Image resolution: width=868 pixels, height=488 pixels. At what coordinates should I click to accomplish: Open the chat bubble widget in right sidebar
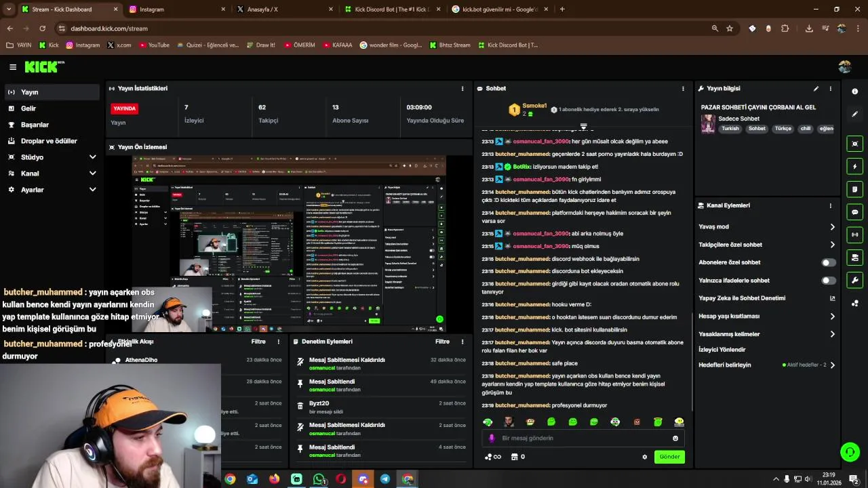tap(854, 212)
